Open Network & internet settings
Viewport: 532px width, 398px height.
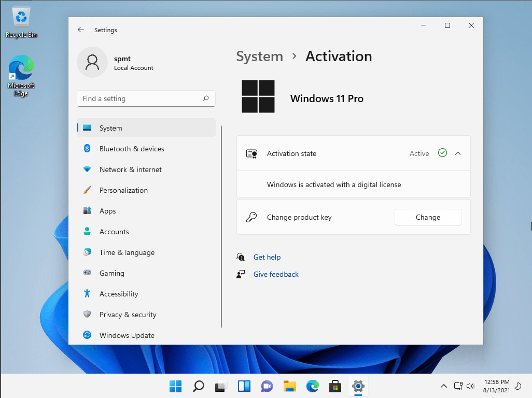pos(146,169)
